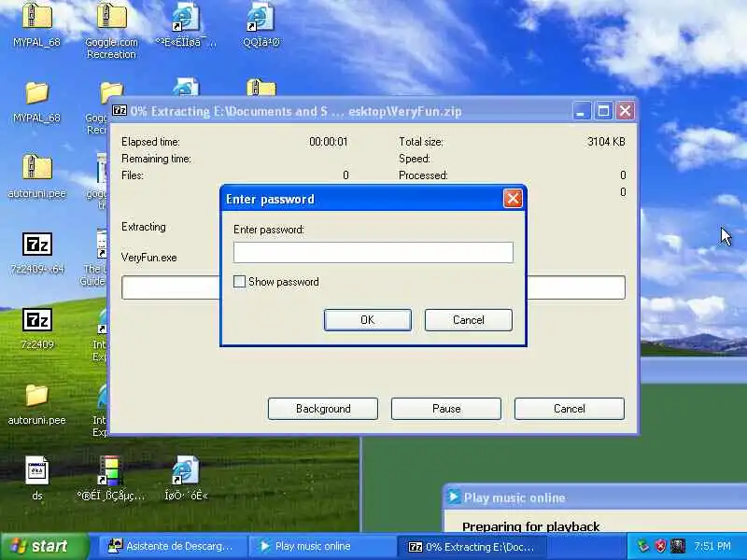Switch to the Play music online taskbar item
The image size is (747, 560).
pos(321,546)
